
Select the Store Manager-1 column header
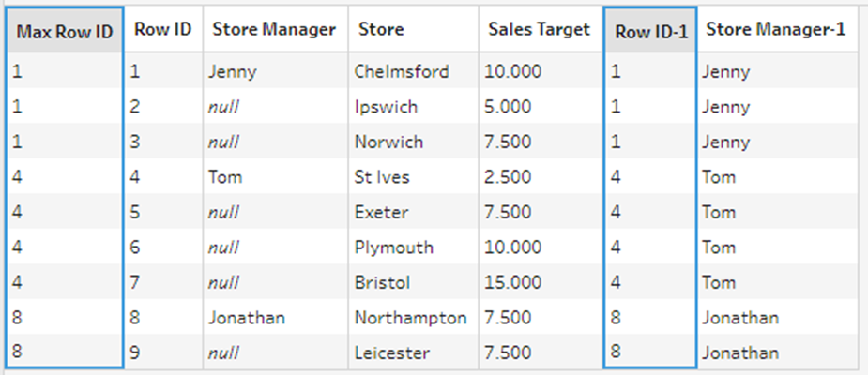[x=776, y=30]
